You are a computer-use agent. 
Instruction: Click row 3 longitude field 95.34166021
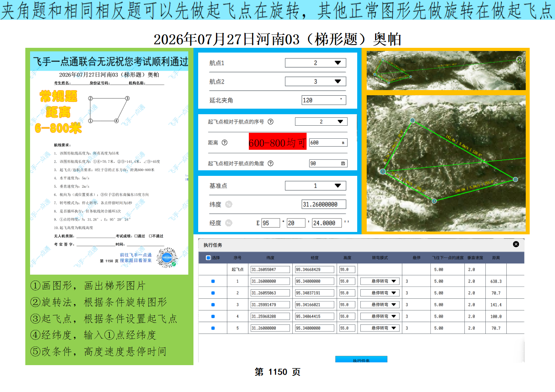(x=314, y=305)
